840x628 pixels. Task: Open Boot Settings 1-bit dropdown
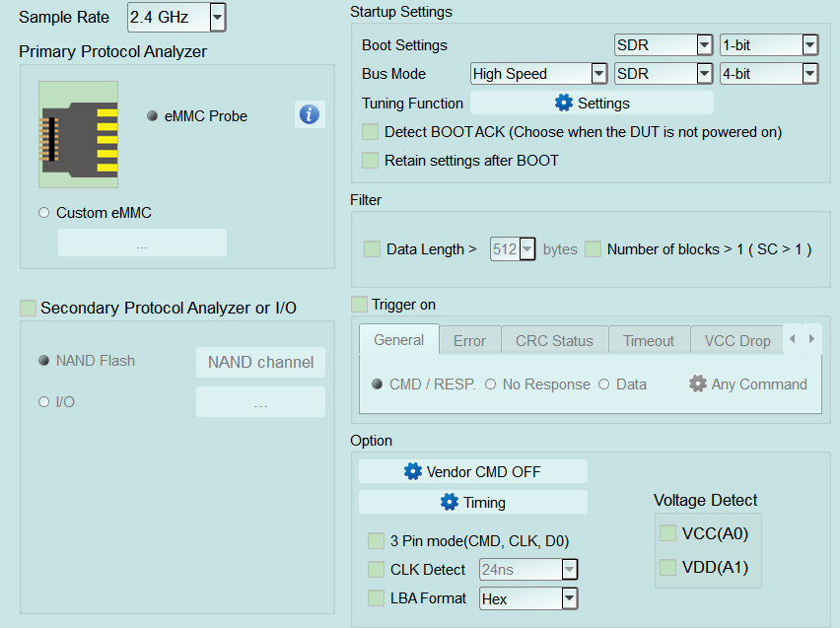(769, 45)
